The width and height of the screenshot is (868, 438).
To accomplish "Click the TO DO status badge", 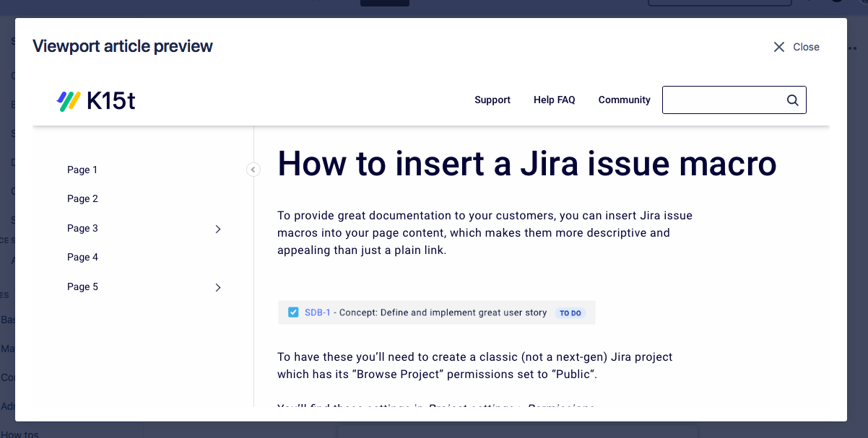I will click(570, 313).
